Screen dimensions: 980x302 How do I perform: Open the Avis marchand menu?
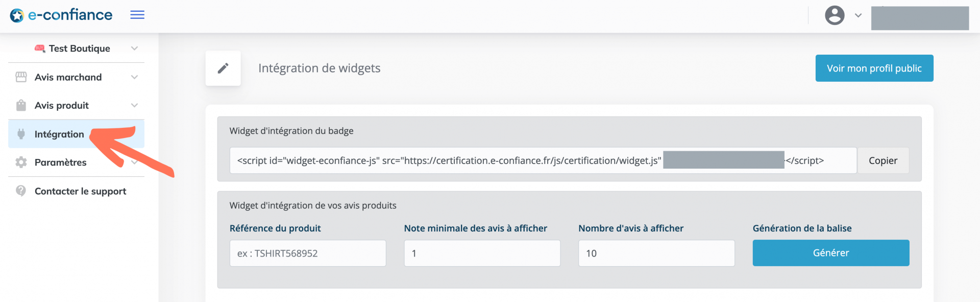pyautogui.click(x=76, y=77)
